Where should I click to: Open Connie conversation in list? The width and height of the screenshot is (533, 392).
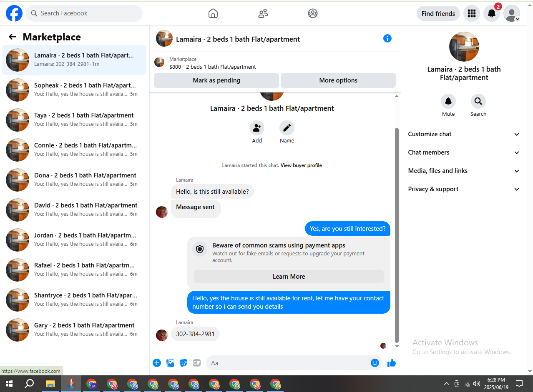click(x=74, y=150)
